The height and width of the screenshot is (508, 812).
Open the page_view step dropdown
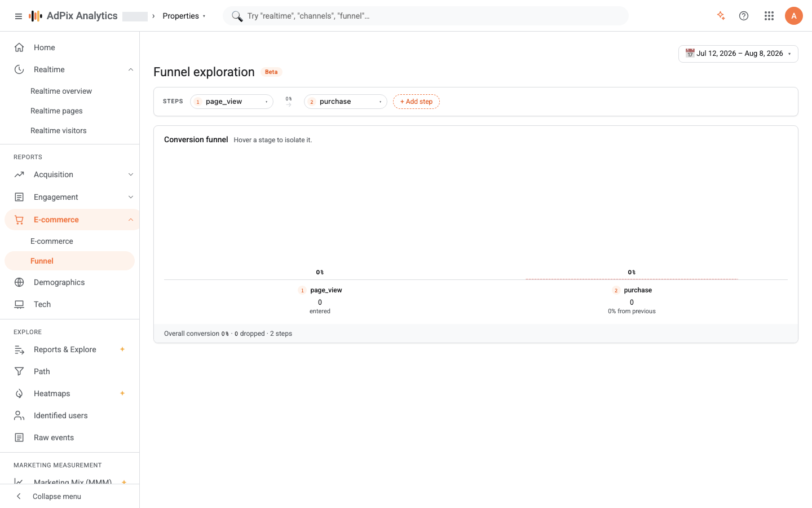[x=232, y=102]
